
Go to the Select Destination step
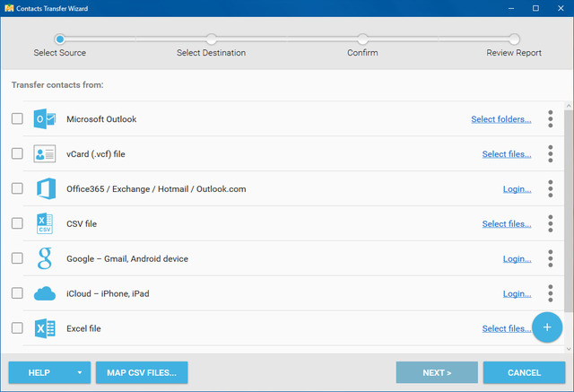pos(211,39)
